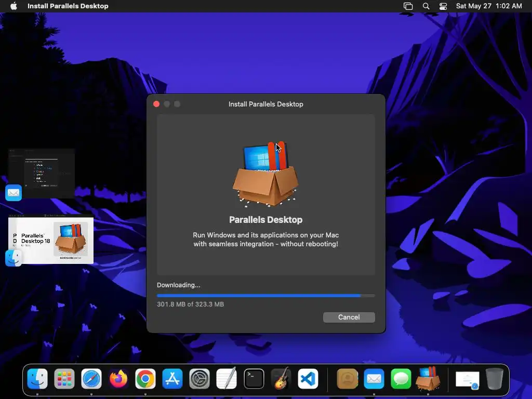
Task: Open Messages from the Dock
Action: tap(401, 379)
